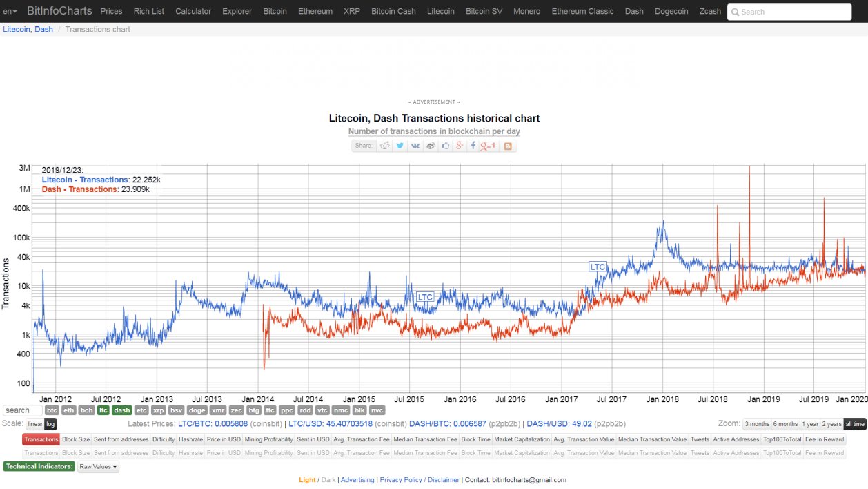Click the LTC marker near Jul 2015
Image resolution: width=868 pixels, height=489 pixels.
426,297
